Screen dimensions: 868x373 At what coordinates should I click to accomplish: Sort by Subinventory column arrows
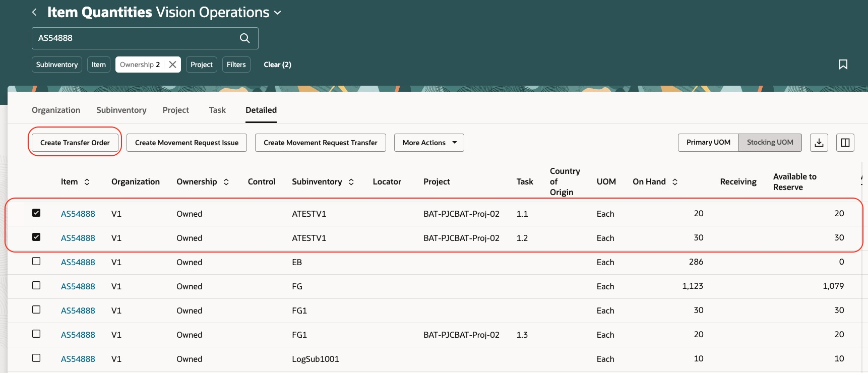351,182
